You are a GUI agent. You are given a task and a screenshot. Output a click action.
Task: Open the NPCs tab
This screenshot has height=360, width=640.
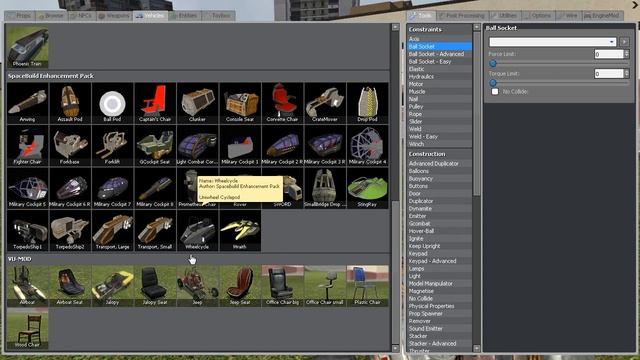[x=81, y=16]
